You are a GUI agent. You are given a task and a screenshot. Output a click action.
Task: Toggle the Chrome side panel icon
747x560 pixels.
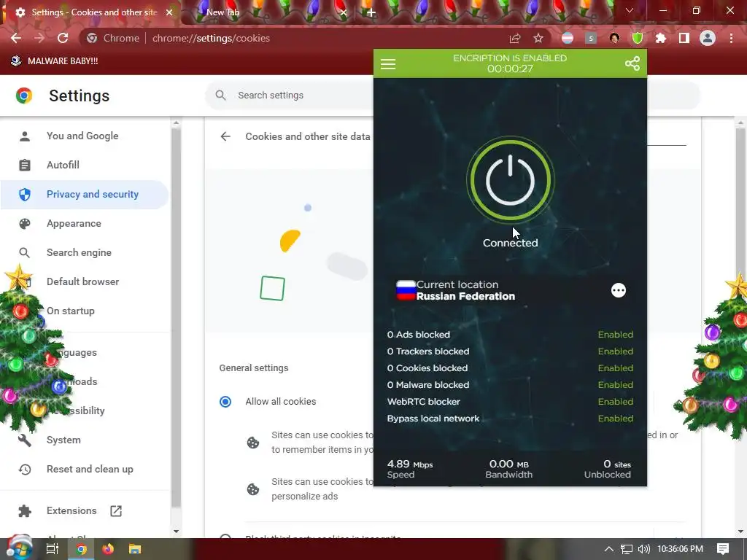click(684, 38)
